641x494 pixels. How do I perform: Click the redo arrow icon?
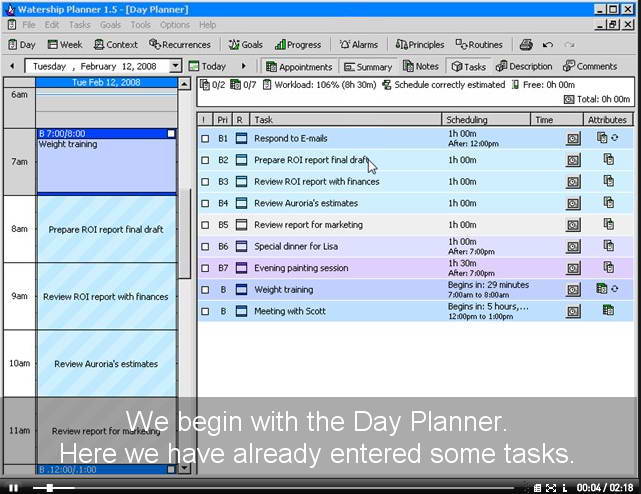pyautogui.click(x=569, y=45)
